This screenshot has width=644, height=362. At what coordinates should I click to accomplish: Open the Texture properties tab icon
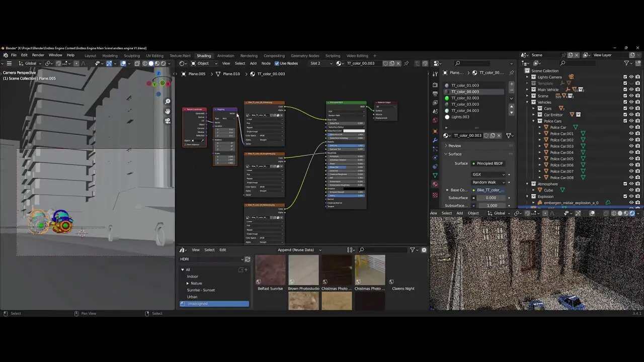tap(435, 195)
